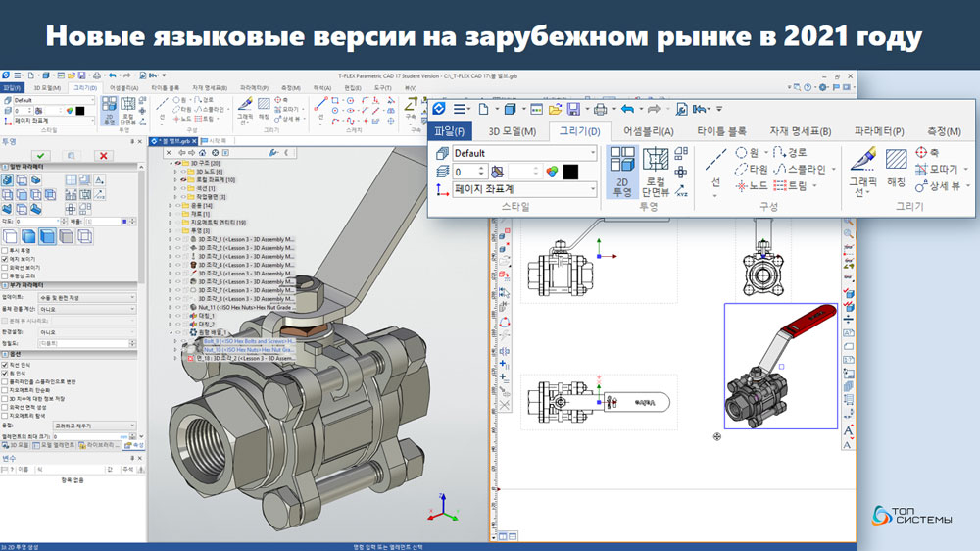Click the print icon in enlarged quick toolbar
This screenshot has height=551, width=980.
click(600, 110)
